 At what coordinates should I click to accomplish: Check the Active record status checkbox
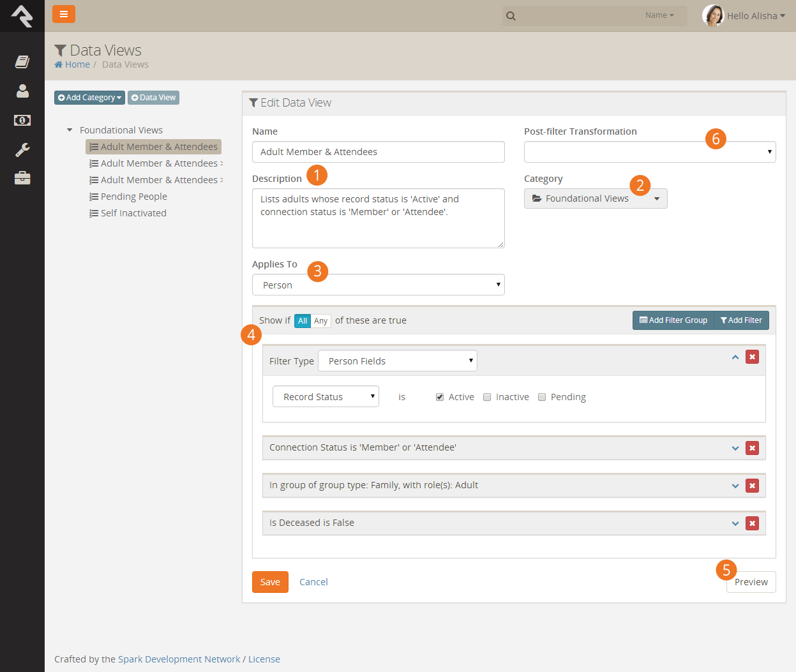click(x=440, y=397)
